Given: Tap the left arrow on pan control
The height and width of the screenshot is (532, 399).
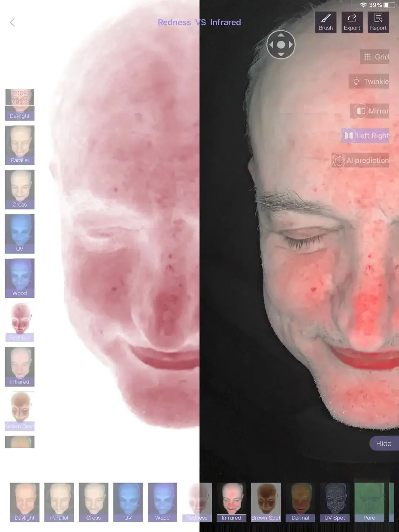Looking at the screenshot, I should [x=271, y=45].
